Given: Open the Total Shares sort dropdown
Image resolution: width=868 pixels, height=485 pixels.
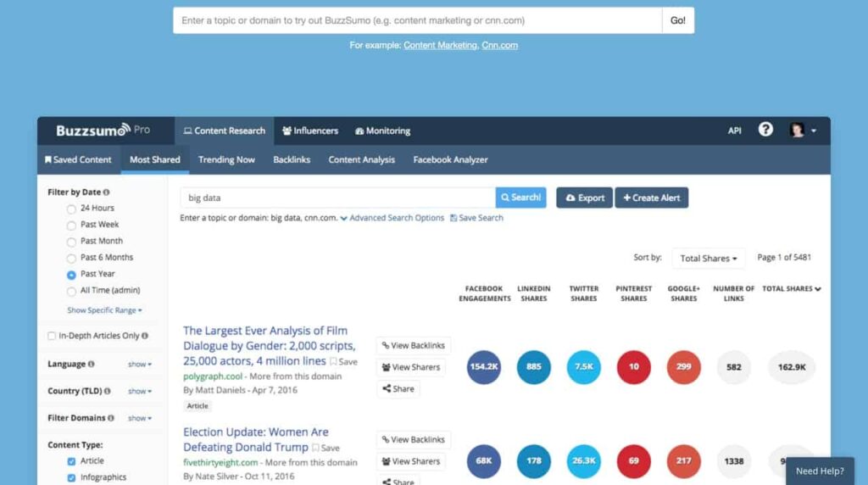Looking at the screenshot, I should [x=708, y=258].
